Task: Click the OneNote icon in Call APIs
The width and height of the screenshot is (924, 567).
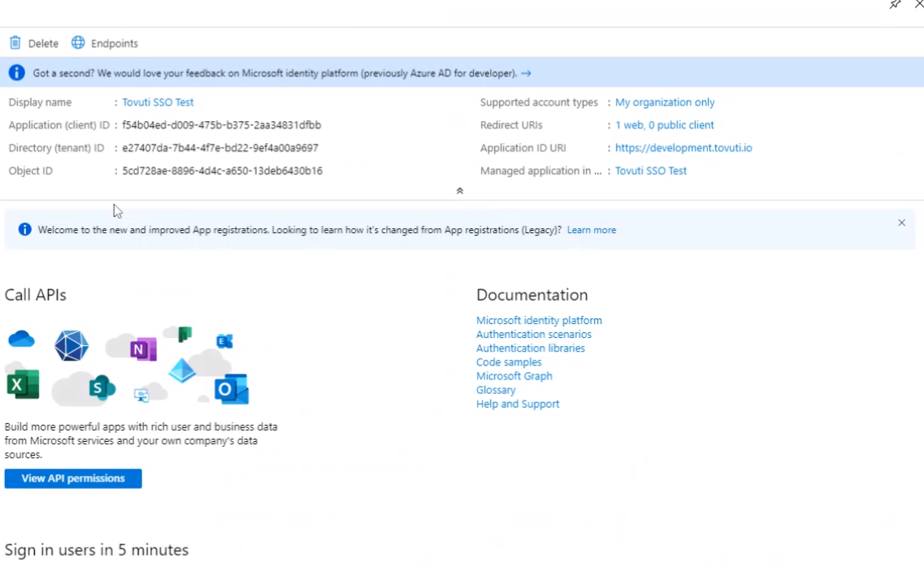Action: tap(143, 349)
